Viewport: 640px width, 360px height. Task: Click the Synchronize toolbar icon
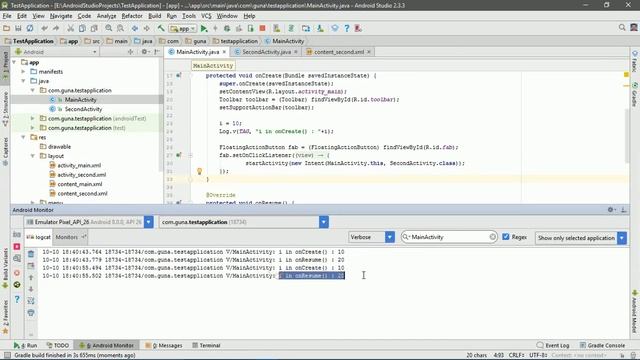click(x=30, y=28)
